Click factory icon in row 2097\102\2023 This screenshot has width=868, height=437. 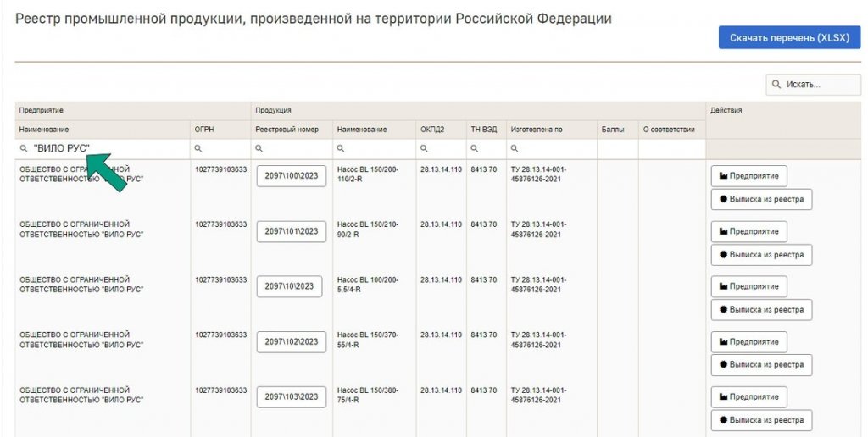[723, 342]
